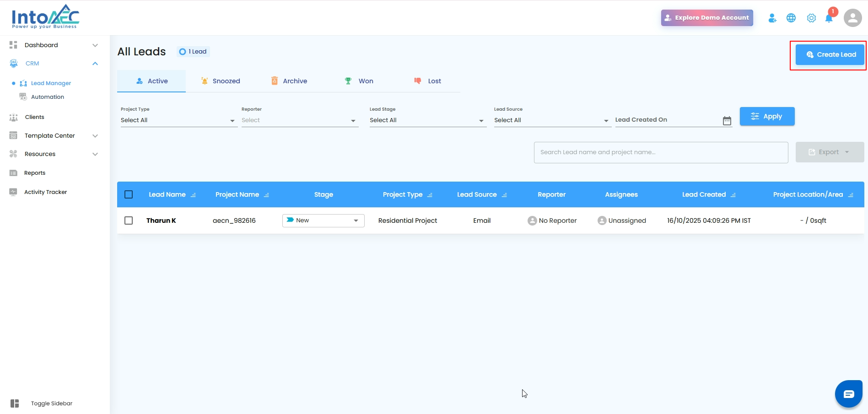
Task: Open the Tharun K lead
Action: click(x=161, y=220)
